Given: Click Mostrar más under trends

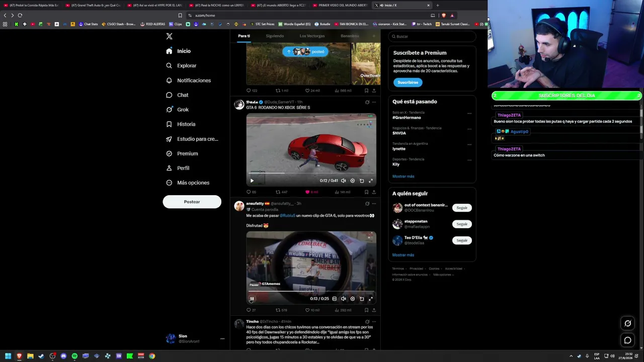Looking at the screenshot, I should point(404,176).
